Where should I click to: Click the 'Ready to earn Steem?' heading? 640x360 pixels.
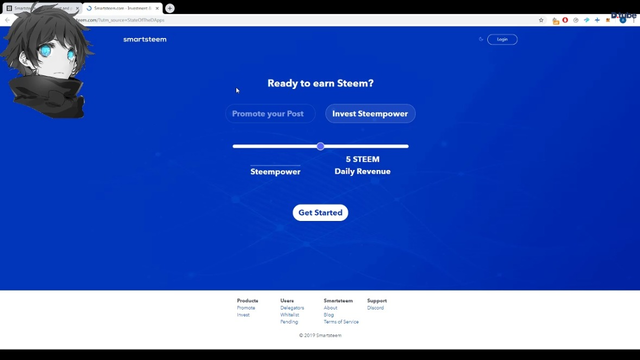320,83
